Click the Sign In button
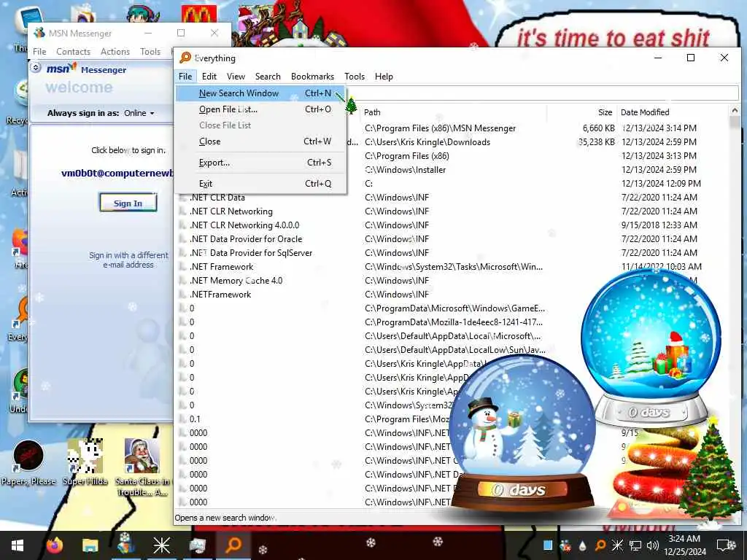The image size is (747, 560). pos(128,203)
